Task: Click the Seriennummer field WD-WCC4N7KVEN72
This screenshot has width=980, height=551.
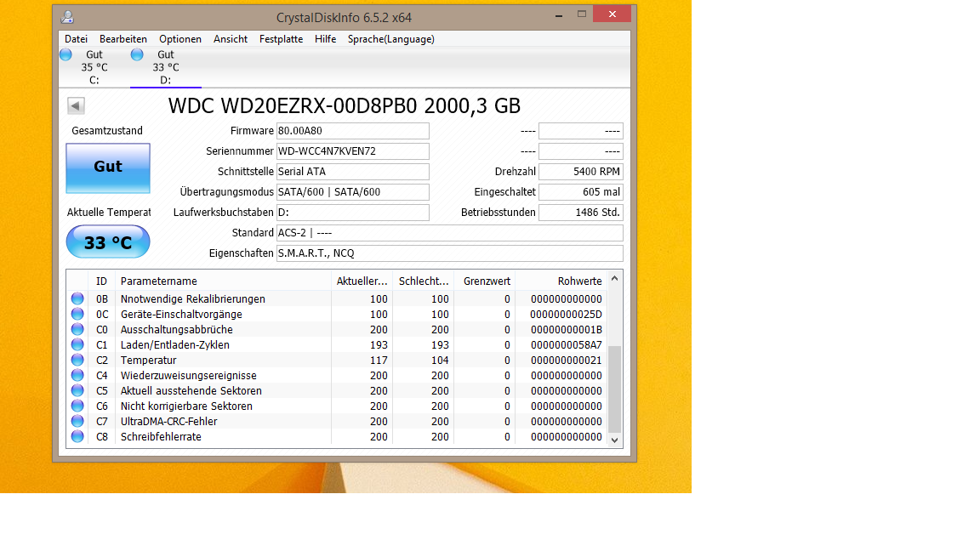Action: [x=352, y=151]
